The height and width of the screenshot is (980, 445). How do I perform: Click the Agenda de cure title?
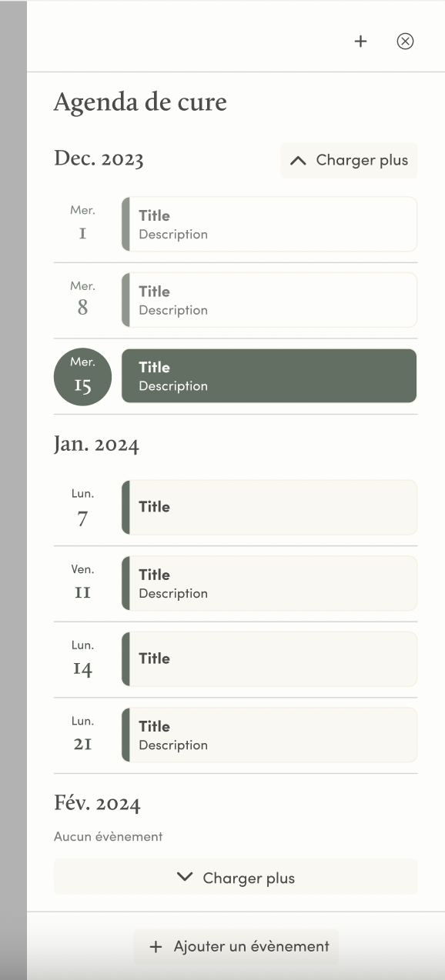point(140,102)
